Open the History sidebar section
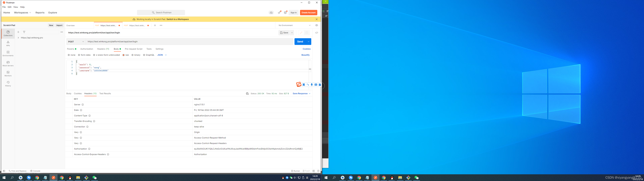The width and height of the screenshot is (644, 181). (x=8, y=83)
